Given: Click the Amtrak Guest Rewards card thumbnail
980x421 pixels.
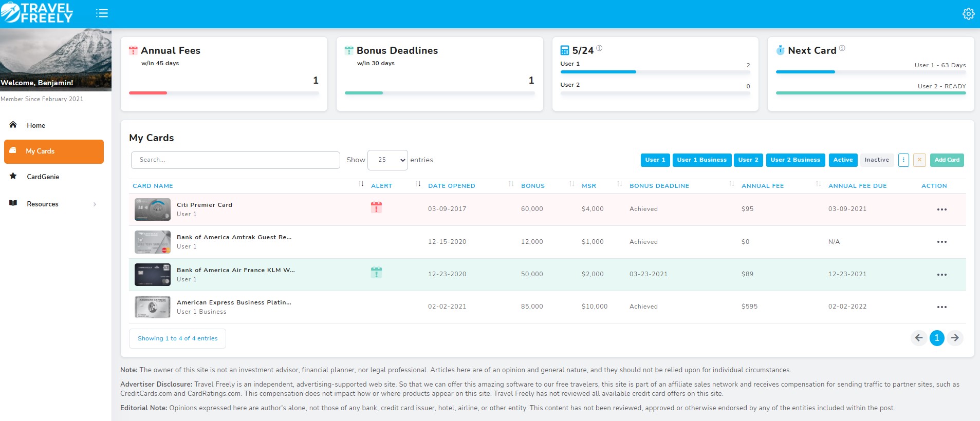Looking at the screenshot, I should pos(153,242).
